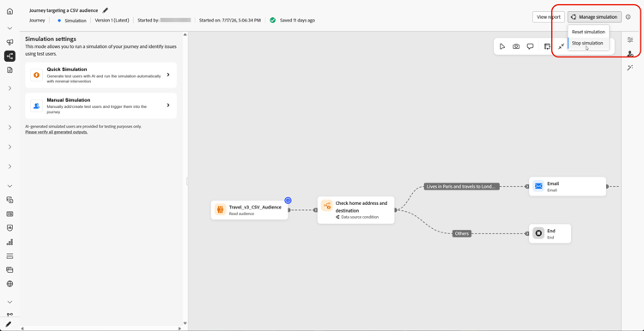Expand the Quick Simulation chevron arrow
The image size is (644, 331).
click(168, 75)
